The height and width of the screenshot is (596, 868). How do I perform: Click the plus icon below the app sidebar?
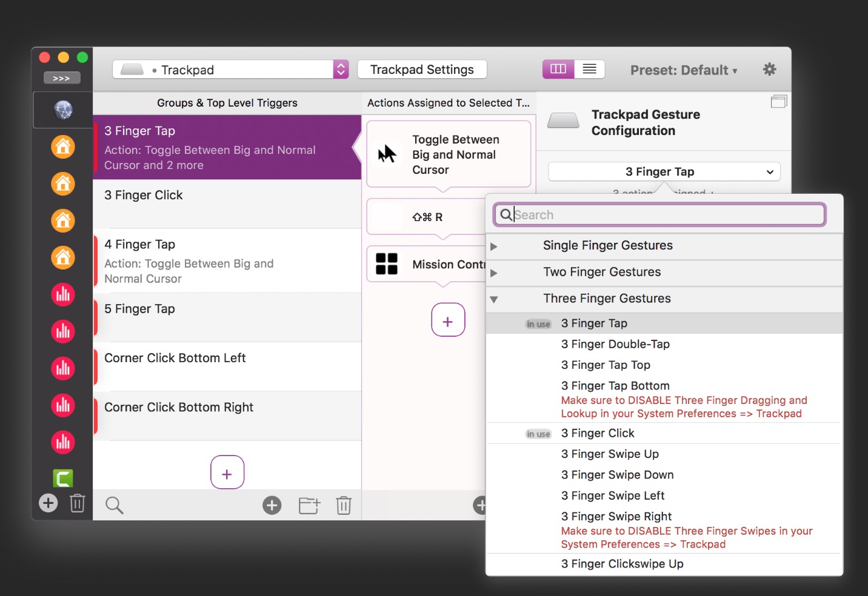[48, 503]
